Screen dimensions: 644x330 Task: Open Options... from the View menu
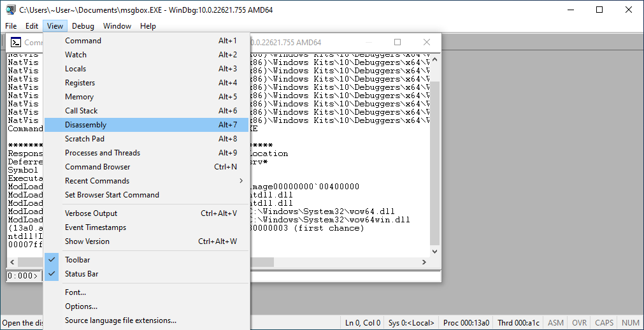coord(81,306)
